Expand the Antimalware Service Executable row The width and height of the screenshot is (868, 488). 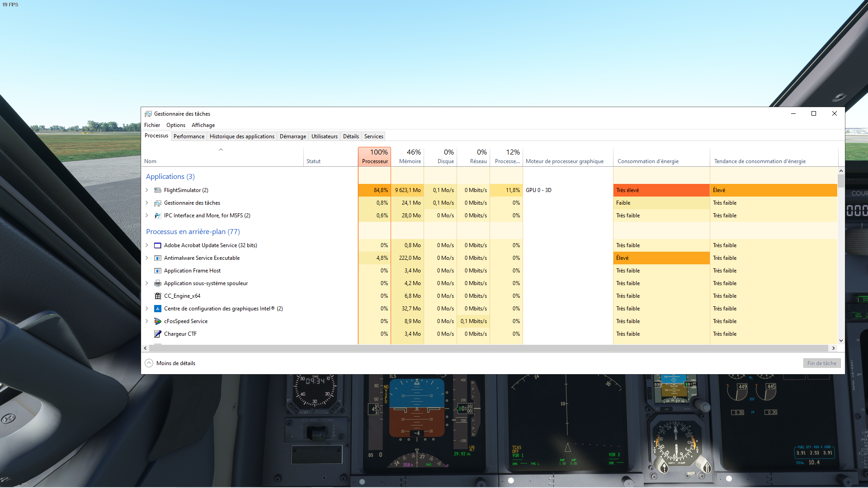coord(147,258)
